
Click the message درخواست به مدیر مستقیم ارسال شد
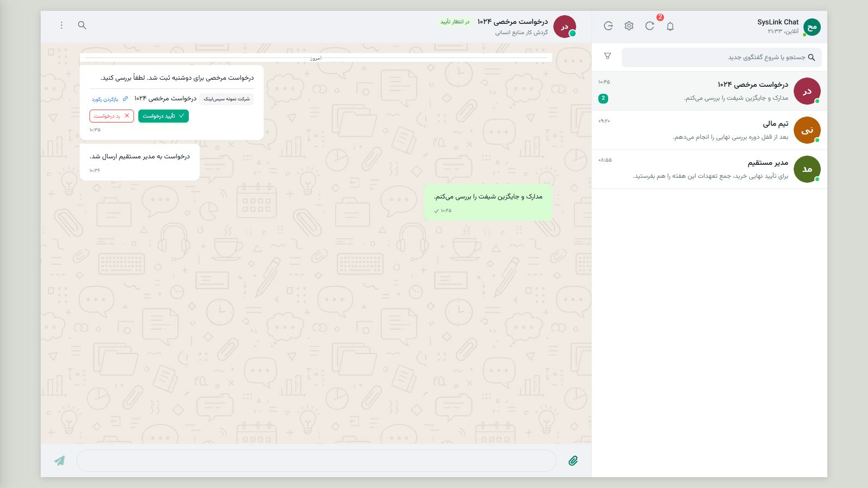(139, 162)
